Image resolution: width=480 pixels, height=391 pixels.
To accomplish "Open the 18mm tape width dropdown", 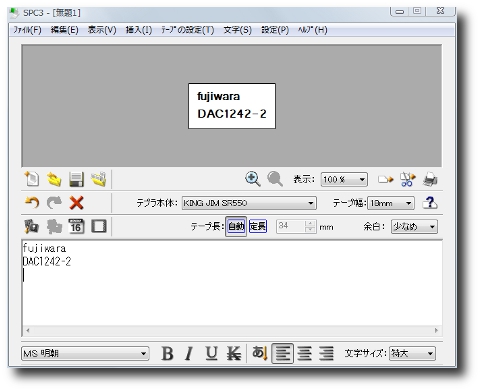I will (391, 203).
